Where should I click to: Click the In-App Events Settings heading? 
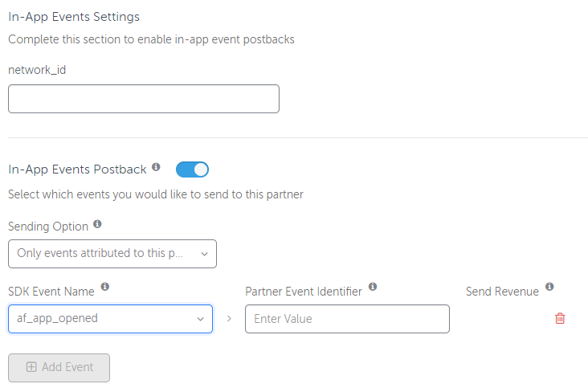coord(74,17)
